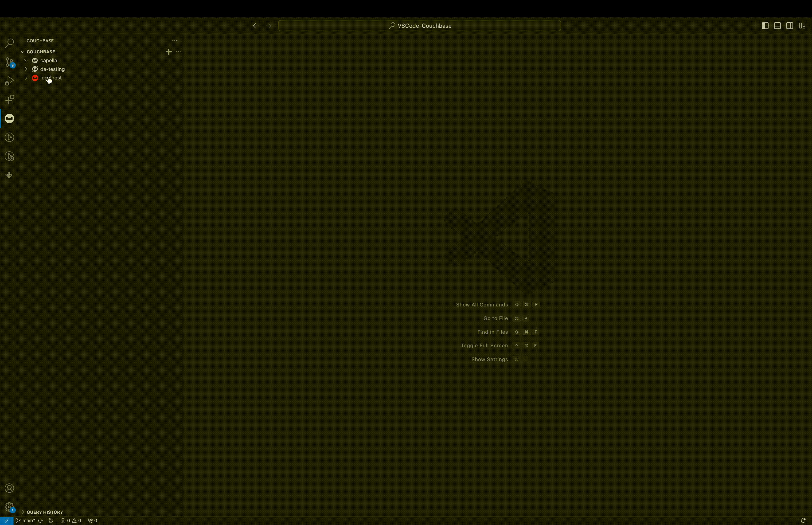
Task: Click the error count status bar icon
Action: tap(65, 521)
